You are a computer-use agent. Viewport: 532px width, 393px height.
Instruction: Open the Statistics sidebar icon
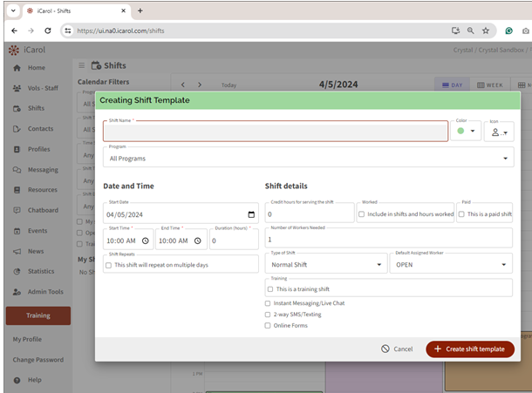pyautogui.click(x=17, y=271)
